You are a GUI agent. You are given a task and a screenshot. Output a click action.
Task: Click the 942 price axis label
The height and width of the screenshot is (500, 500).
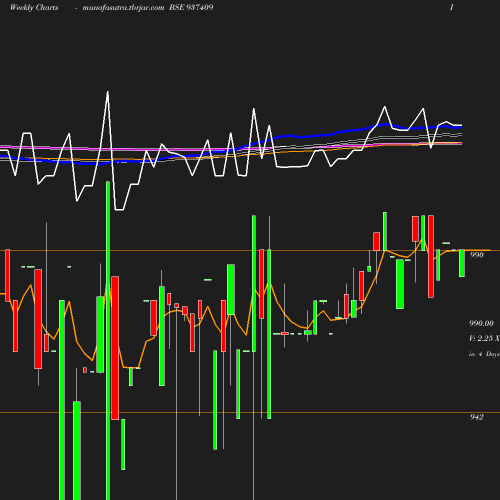[x=477, y=417]
